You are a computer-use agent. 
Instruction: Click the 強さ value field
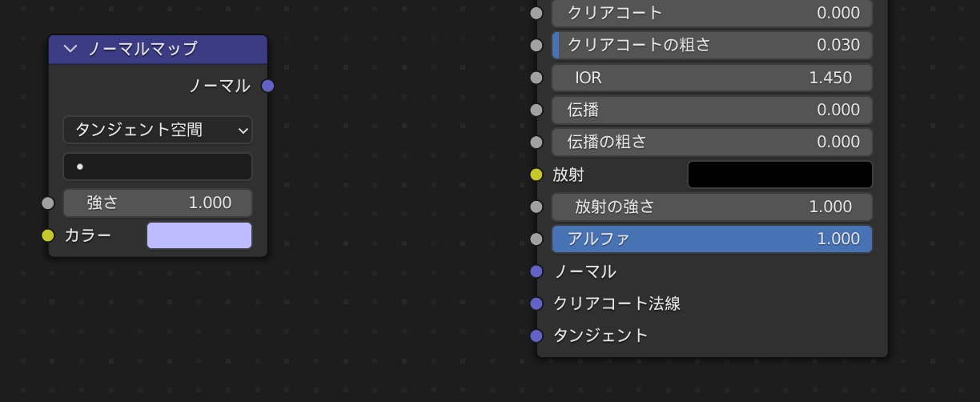158,203
